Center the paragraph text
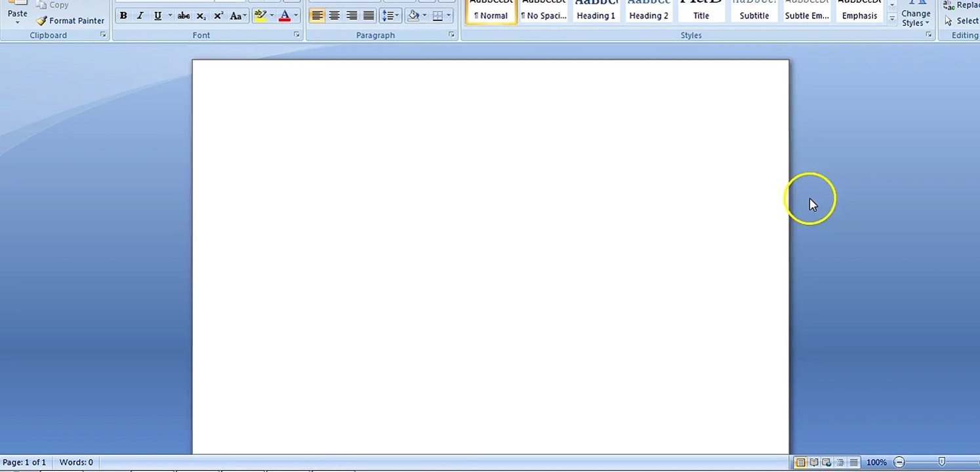Screen dimensions: 980x472 (x=335, y=16)
